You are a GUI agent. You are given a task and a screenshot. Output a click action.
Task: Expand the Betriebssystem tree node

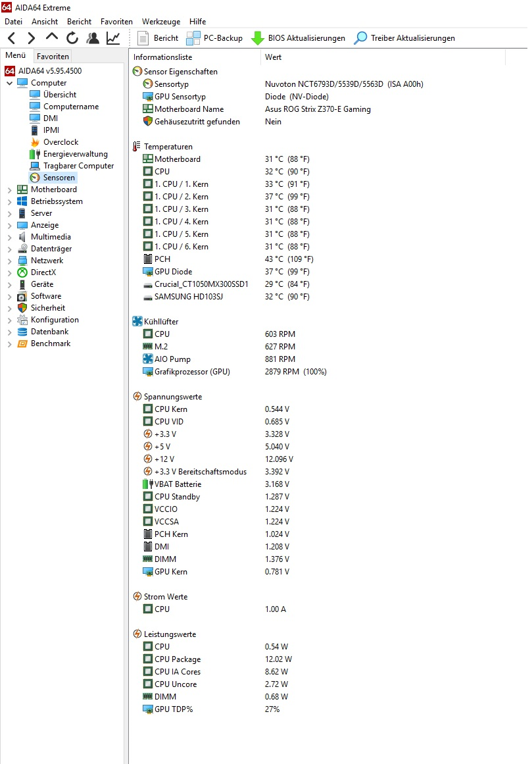[x=9, y=201]
